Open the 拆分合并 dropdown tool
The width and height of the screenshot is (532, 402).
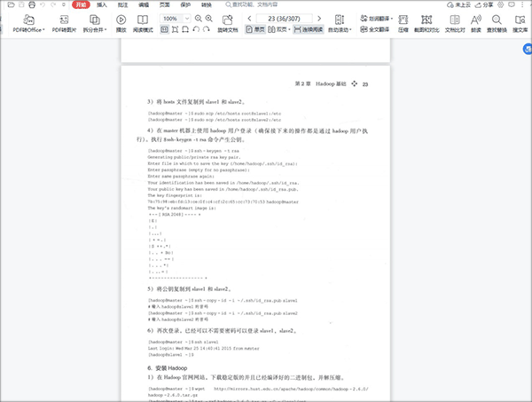click(x=95, y=23)
